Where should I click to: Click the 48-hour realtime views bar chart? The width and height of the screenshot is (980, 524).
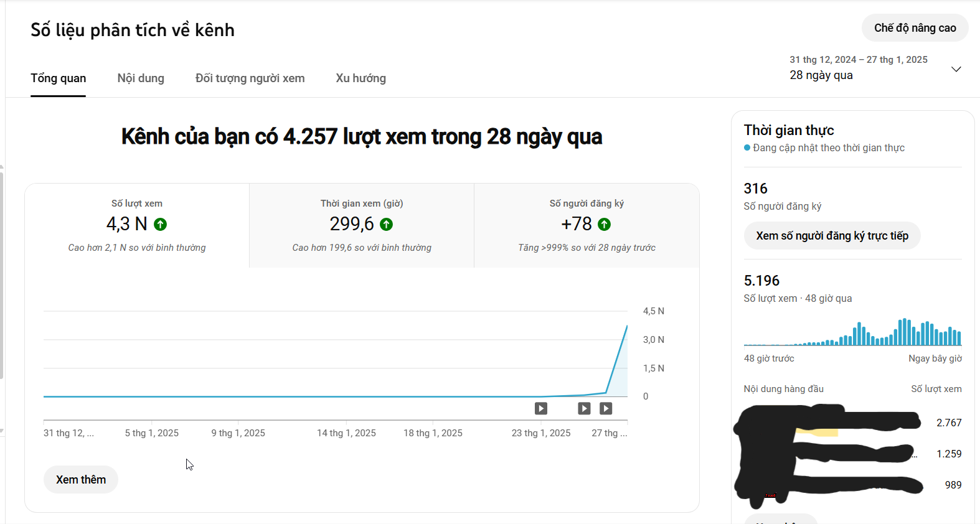click(852, 333)
